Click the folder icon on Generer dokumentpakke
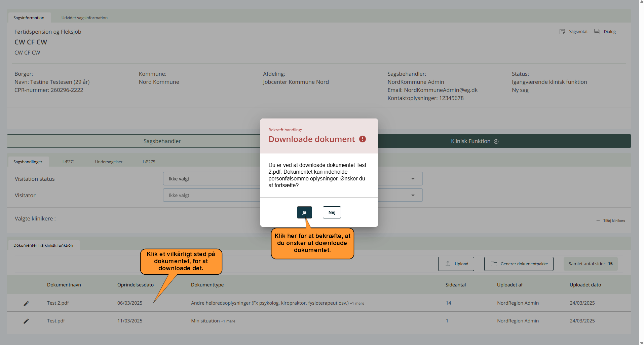 [494, 264]
